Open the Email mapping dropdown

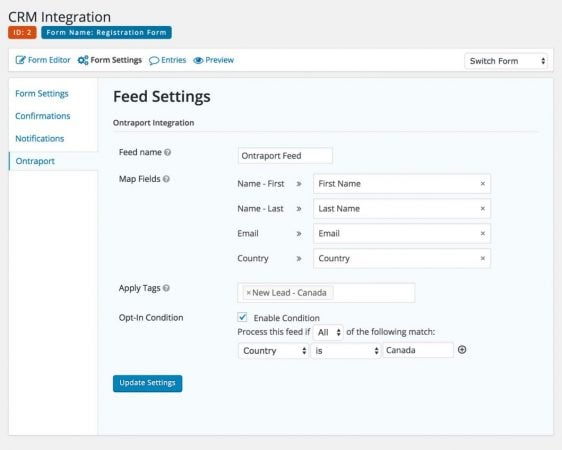(x=401, y=234)
